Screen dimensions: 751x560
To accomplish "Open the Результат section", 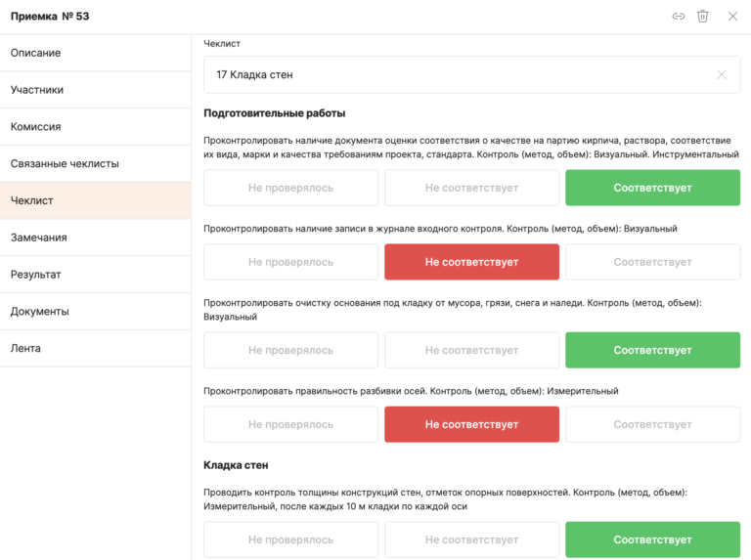I will click(95, 275).
